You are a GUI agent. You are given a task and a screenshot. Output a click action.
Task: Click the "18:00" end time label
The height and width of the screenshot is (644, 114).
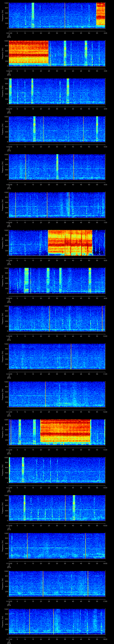click(x=105, y=639)
